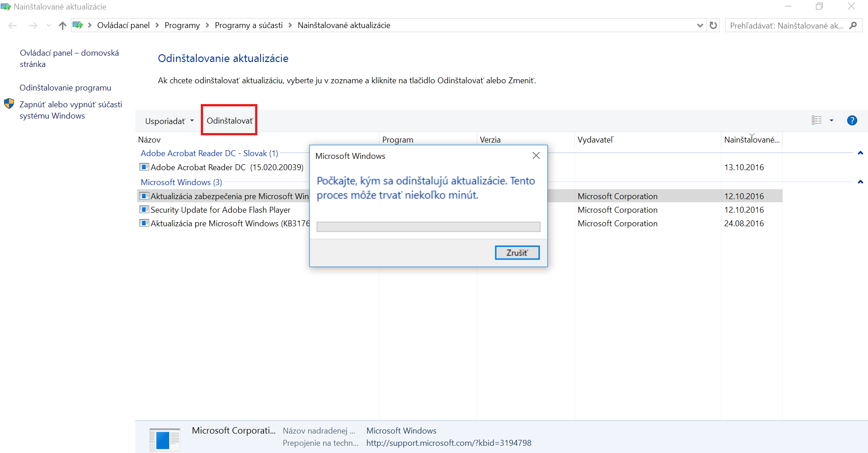This screenshot has width=868, height=453.
Task: Click the Odinštalovať toolbar button
Action: click(x=229, y=121)
